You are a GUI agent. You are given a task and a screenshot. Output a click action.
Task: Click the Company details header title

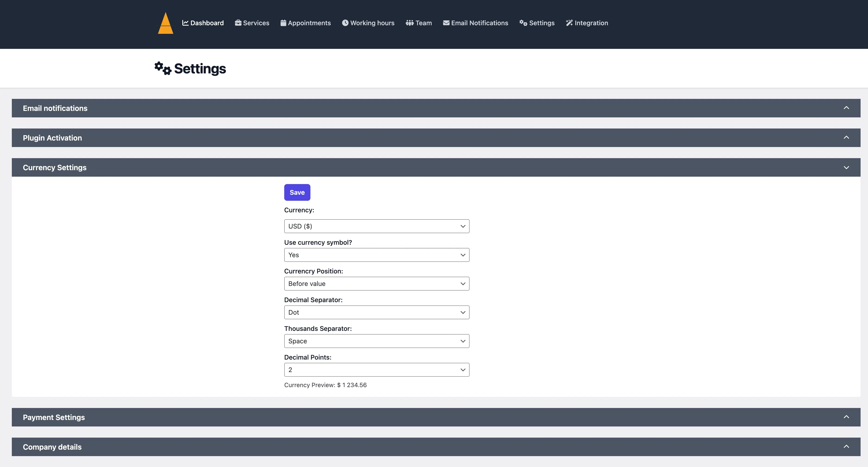point(52,447)
